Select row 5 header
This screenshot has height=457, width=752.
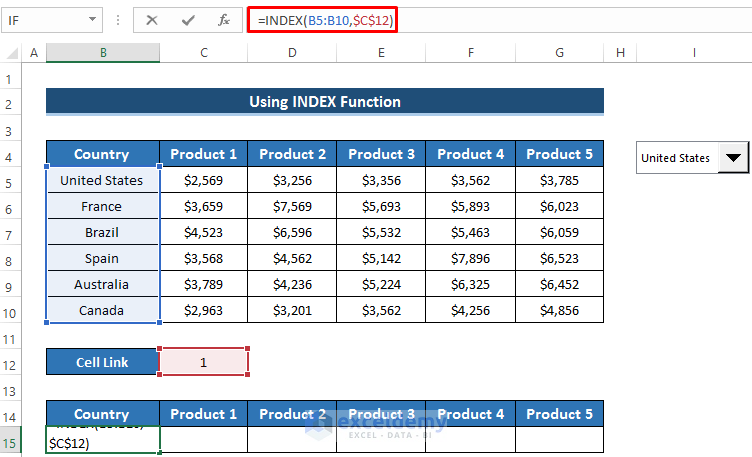[x=13, y=181]
